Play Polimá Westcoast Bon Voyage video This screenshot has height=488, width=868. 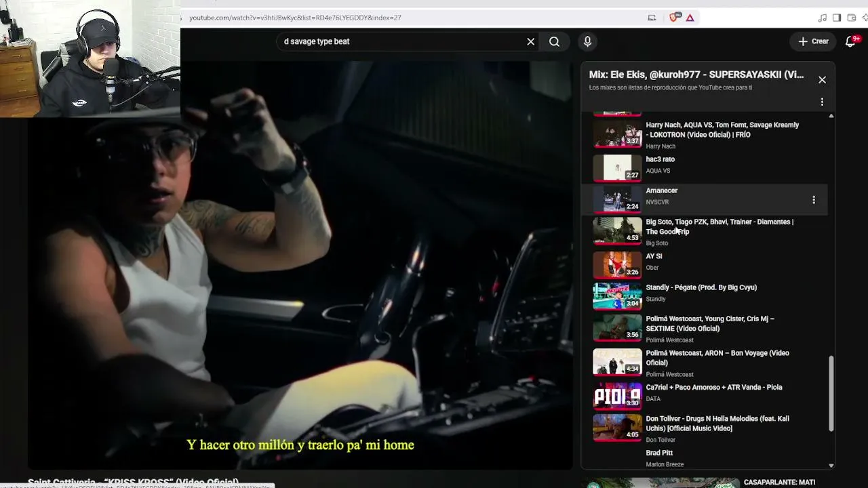[x=717, y=358]
